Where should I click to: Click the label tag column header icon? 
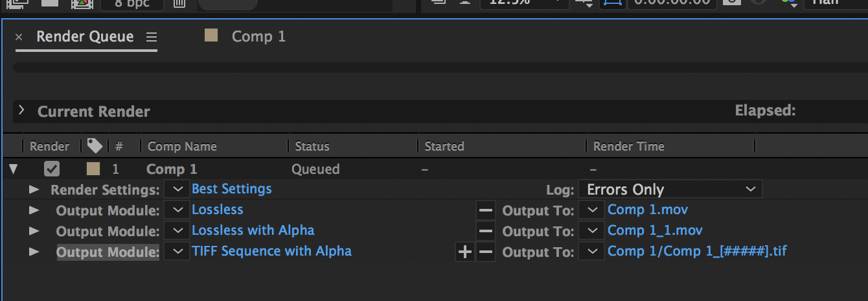click(x=95, y=146)
